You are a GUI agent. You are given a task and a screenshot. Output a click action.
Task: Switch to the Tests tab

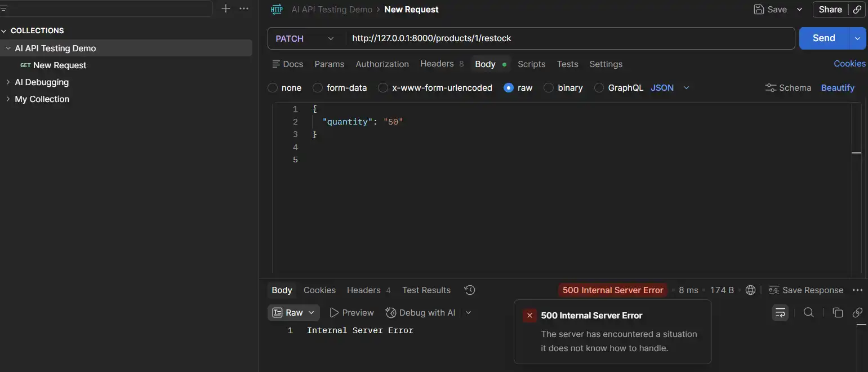567,64
